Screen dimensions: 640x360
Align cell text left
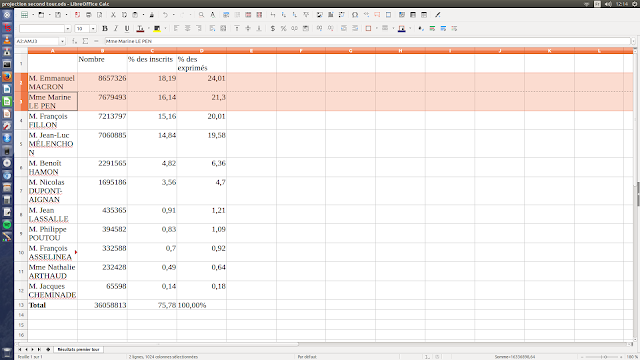click(x=176, y=28)
